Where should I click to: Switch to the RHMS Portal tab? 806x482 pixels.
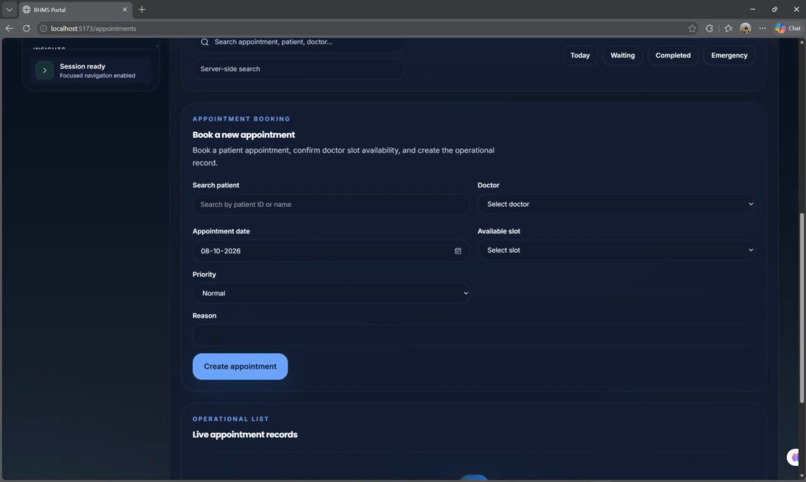(x=75, y=9)
